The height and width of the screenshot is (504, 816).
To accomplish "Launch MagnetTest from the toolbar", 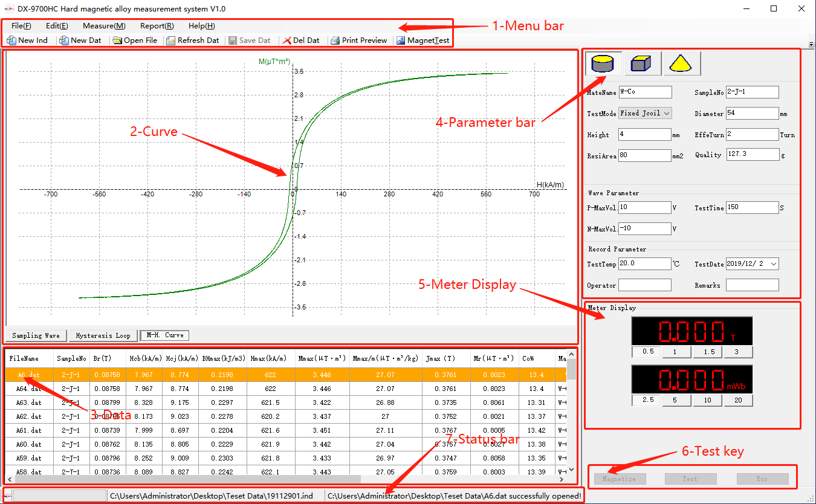I will coord(423,40).
